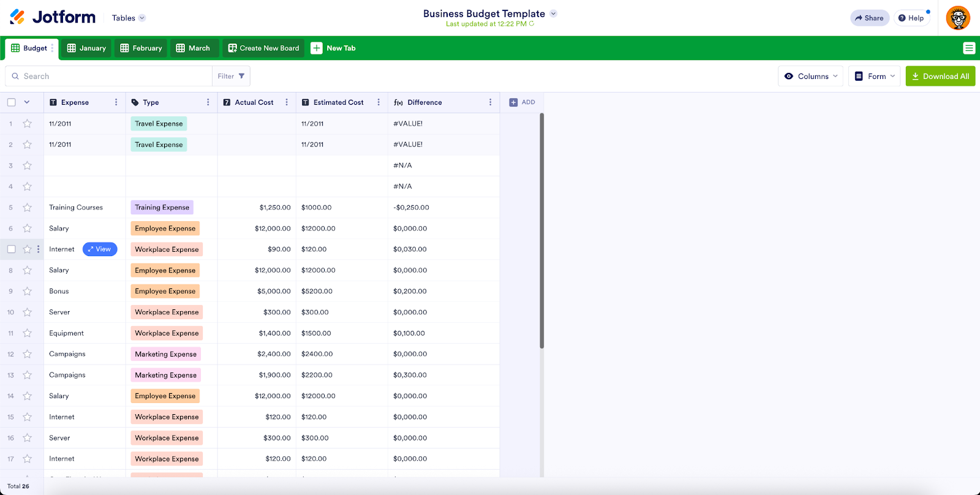Star the Training Courses row
Image resolution: width=980 pixels, height=495 pixels.
pyautogui.click(x=27, y=208)
